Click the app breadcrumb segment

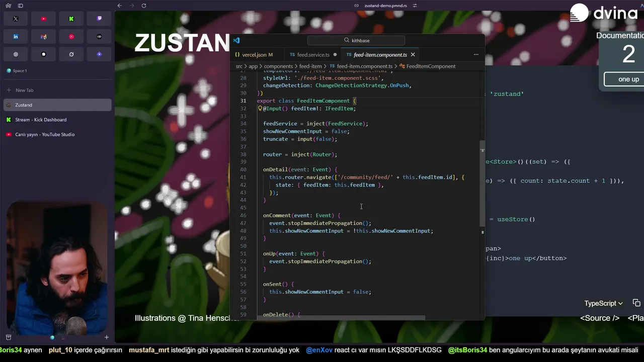click(x=253, y=66)
